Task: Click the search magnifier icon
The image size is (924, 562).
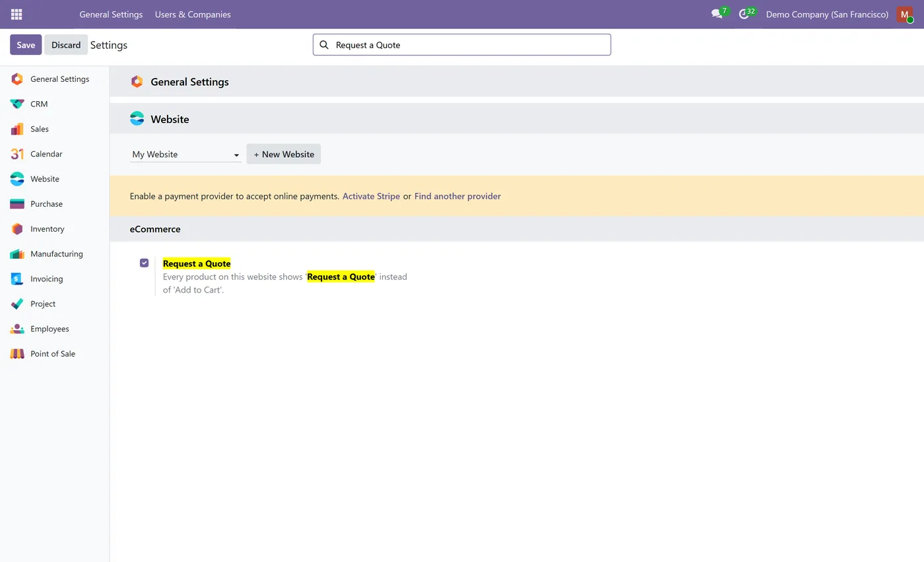Action: tap(324, 45)
